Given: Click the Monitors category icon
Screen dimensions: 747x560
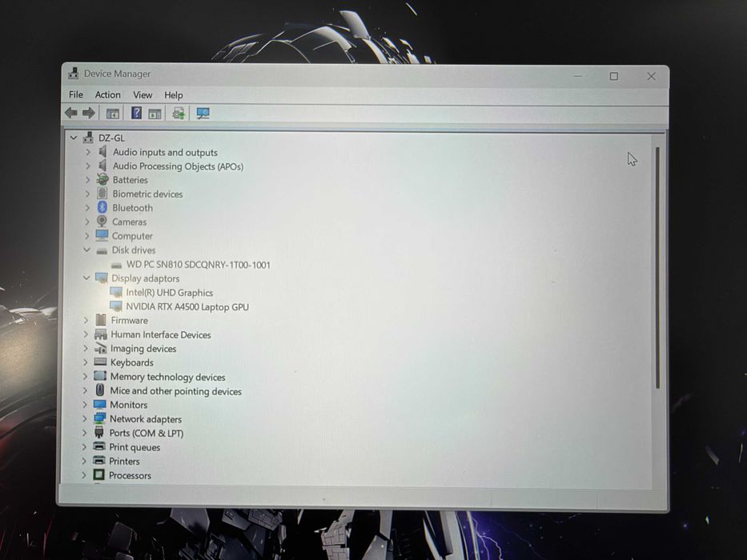Looking at the screenshot, I should coord(100,404).
